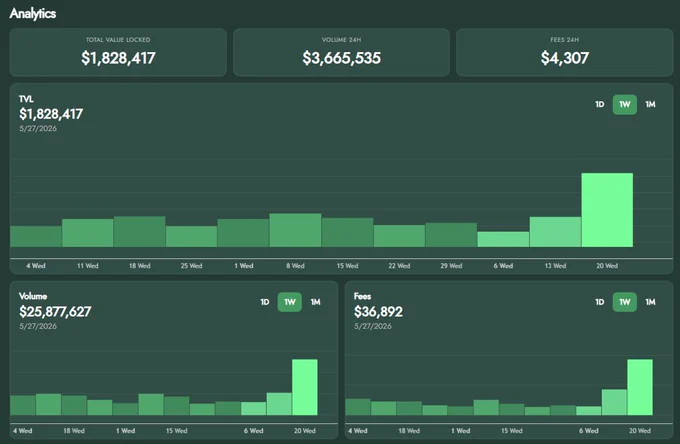
Task: Click the $3,665,535 volume value
Action: pos(341,58)
